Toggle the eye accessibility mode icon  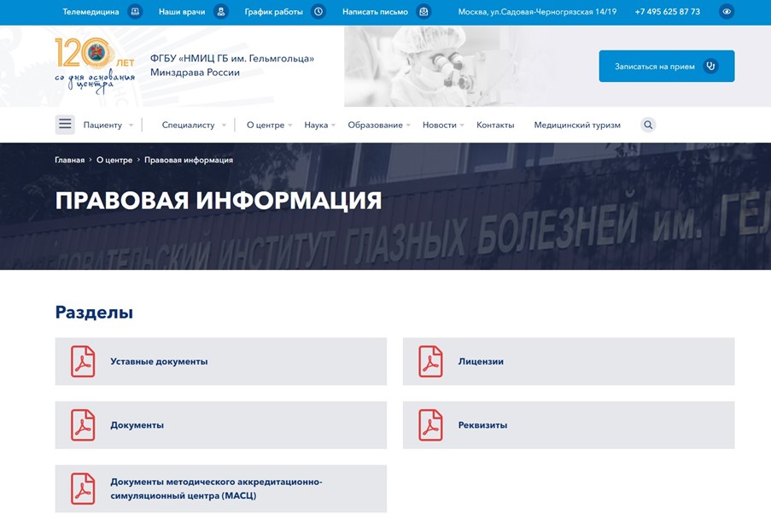tap(727, 12)
